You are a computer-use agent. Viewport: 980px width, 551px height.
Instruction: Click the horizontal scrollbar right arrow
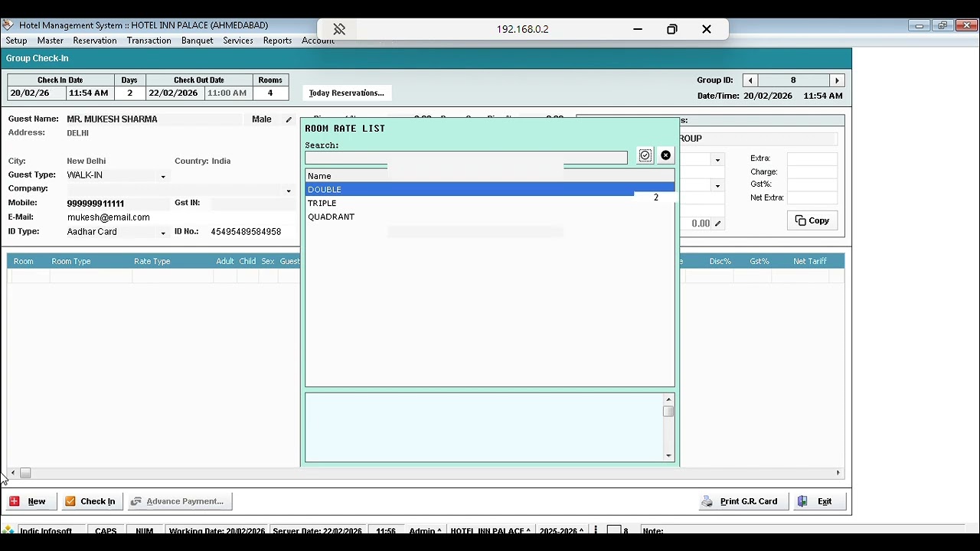[838, 473]
